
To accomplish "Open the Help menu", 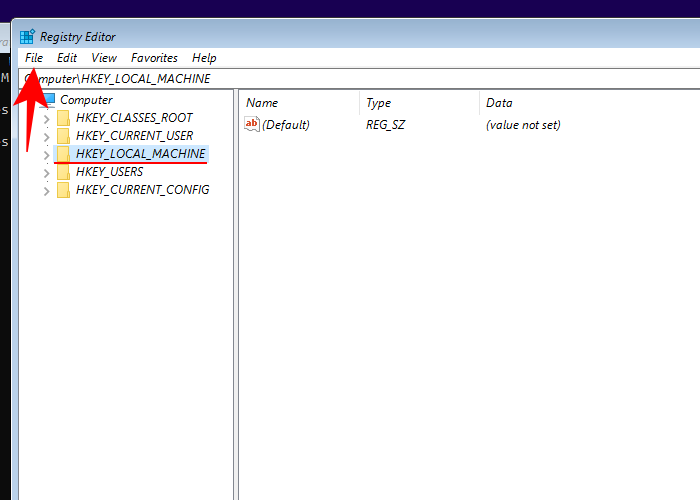I will [204, 58].
